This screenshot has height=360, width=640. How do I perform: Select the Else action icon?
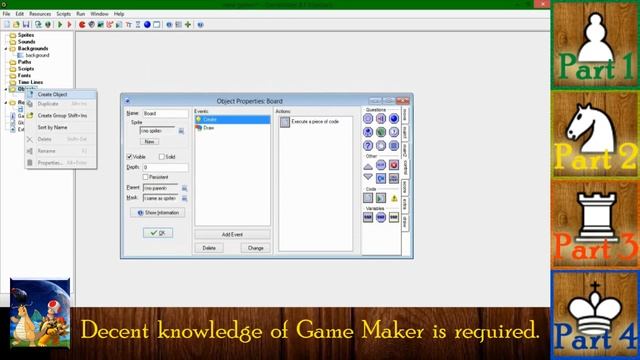pos(381,165)
